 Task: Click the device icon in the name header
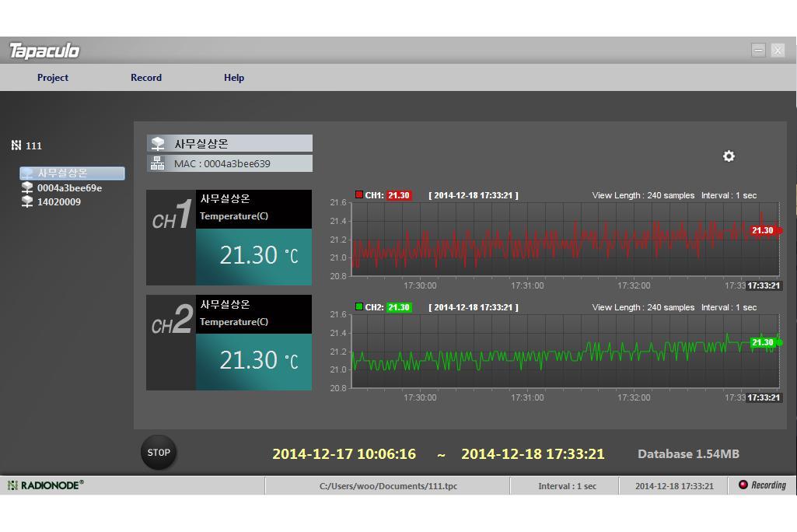[x=158, y=143]
